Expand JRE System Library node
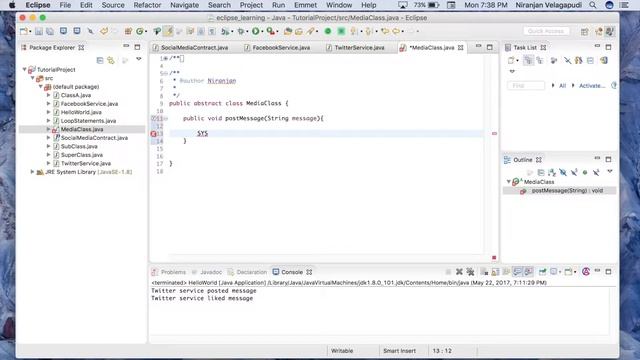The width and height of the screenshot is (640, 360). (x=33, y=172)
